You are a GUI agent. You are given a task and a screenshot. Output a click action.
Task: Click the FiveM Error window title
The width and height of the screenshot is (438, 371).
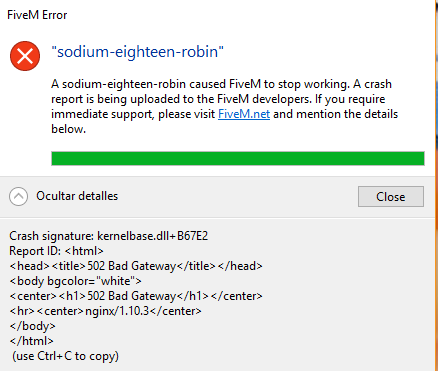tap(37, 15)
